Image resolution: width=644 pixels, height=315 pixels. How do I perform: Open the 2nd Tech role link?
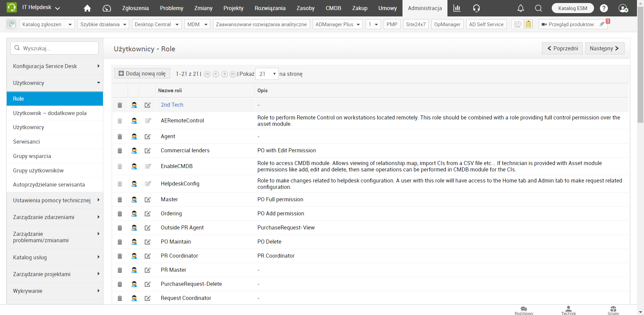172,105
